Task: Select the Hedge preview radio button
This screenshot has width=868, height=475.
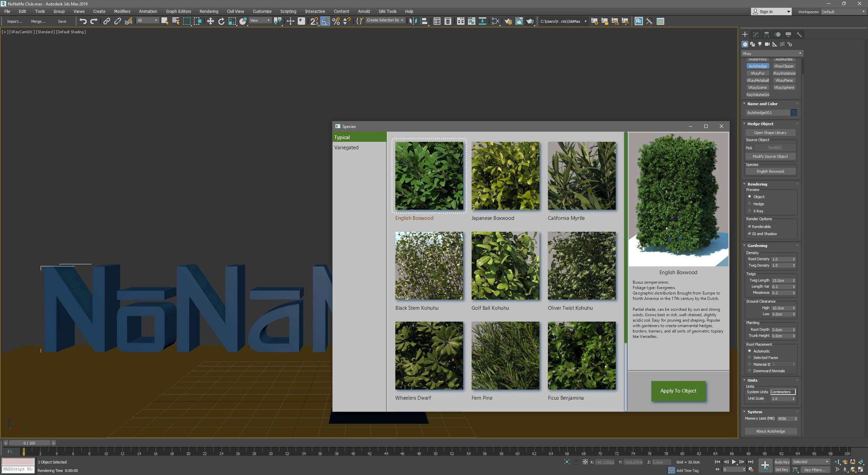Action: [750, 204]
